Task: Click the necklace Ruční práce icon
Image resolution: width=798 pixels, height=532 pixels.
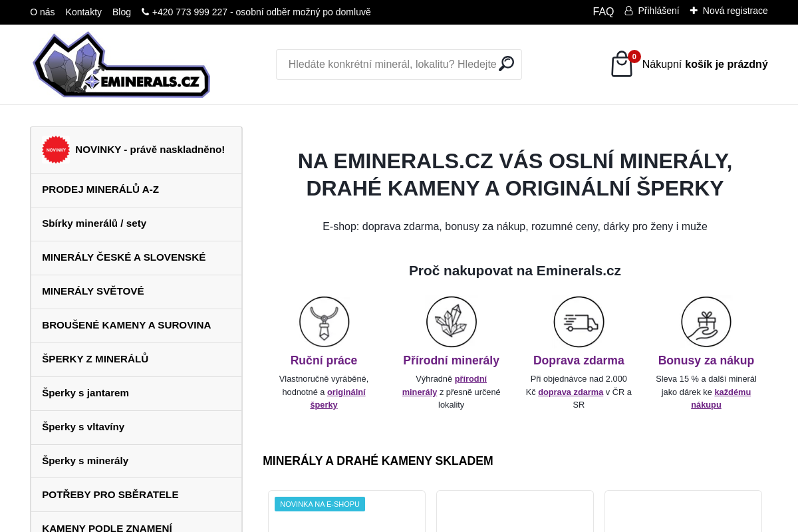Action: coord(325,322)
